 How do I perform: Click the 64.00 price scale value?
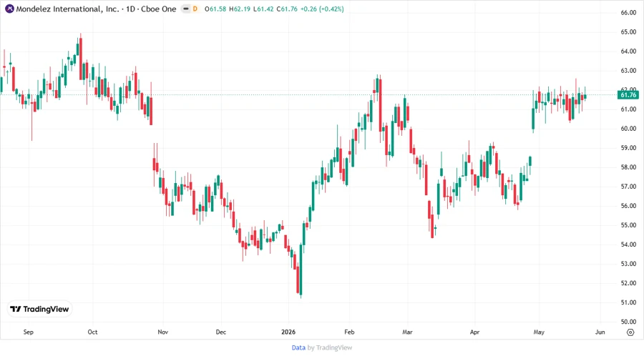point(628,51)
